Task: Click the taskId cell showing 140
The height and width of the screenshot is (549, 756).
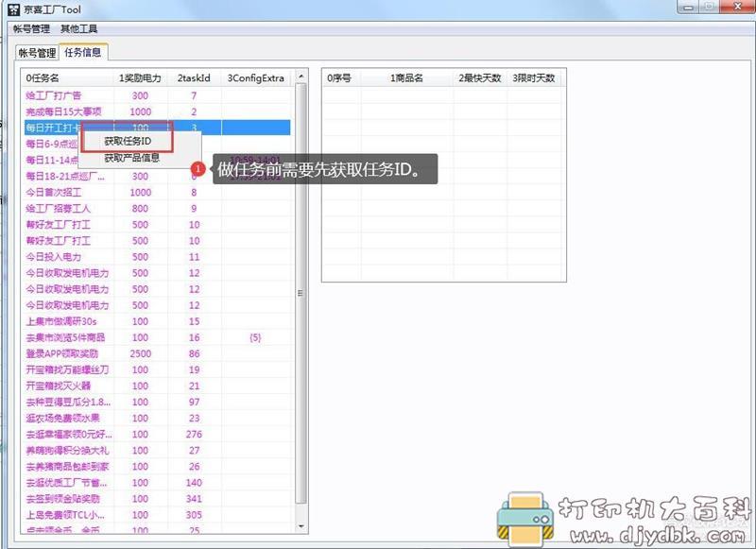Action: click(x=194, y=483)
